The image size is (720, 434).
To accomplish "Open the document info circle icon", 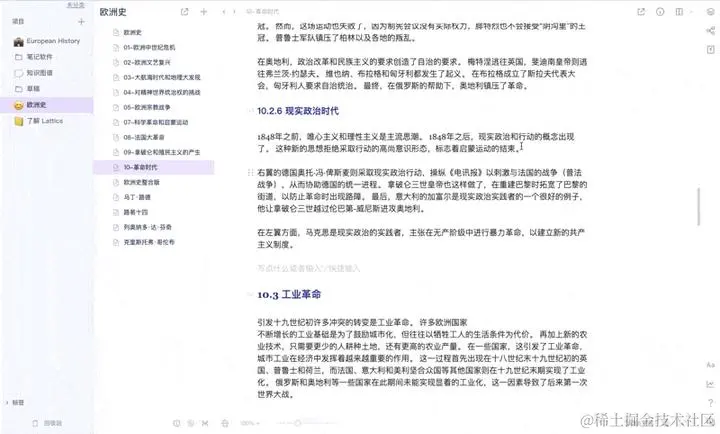I will pos(660,12).
